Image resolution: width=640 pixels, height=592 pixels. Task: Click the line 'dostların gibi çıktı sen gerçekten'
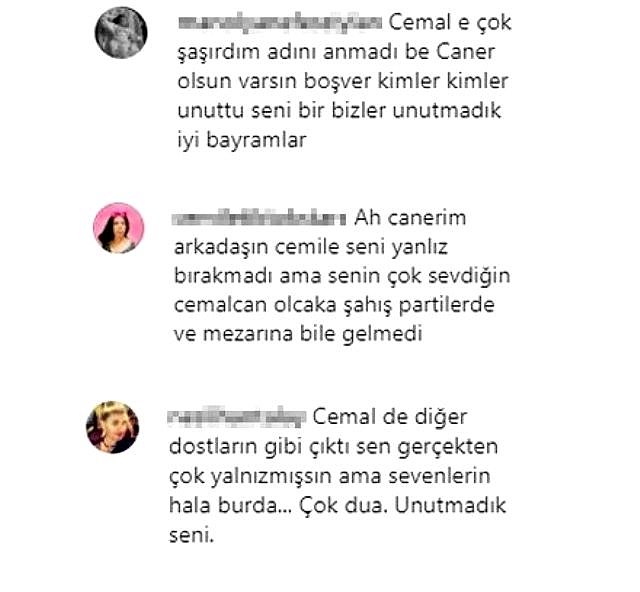tap(333, 447)
